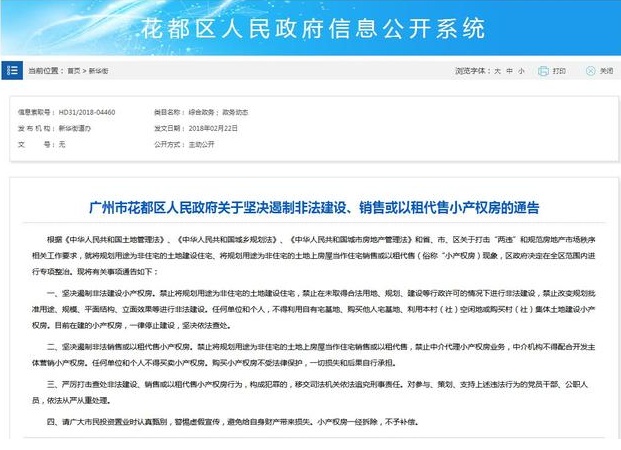The image size is (621, 450).
Task: Click the paragraph beginning 四、请广大市民
Action: click(232, 422)
